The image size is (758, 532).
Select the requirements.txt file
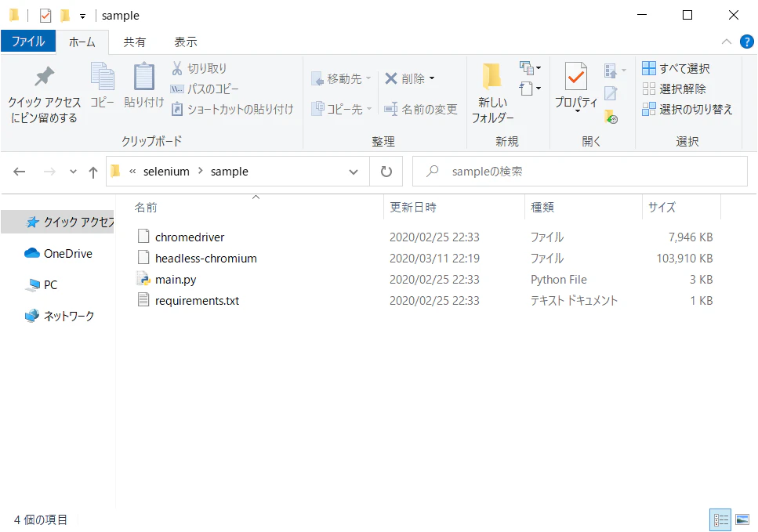[197, 301]
